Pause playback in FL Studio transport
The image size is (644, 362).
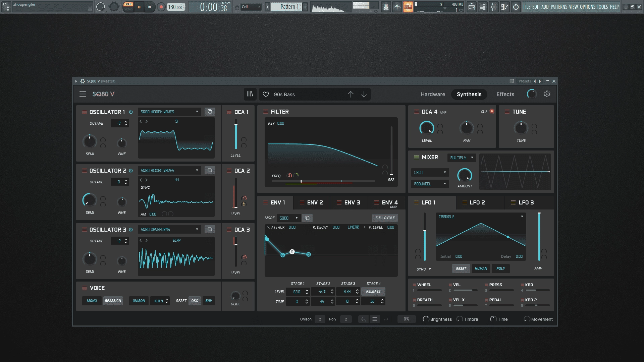point(139,7)
